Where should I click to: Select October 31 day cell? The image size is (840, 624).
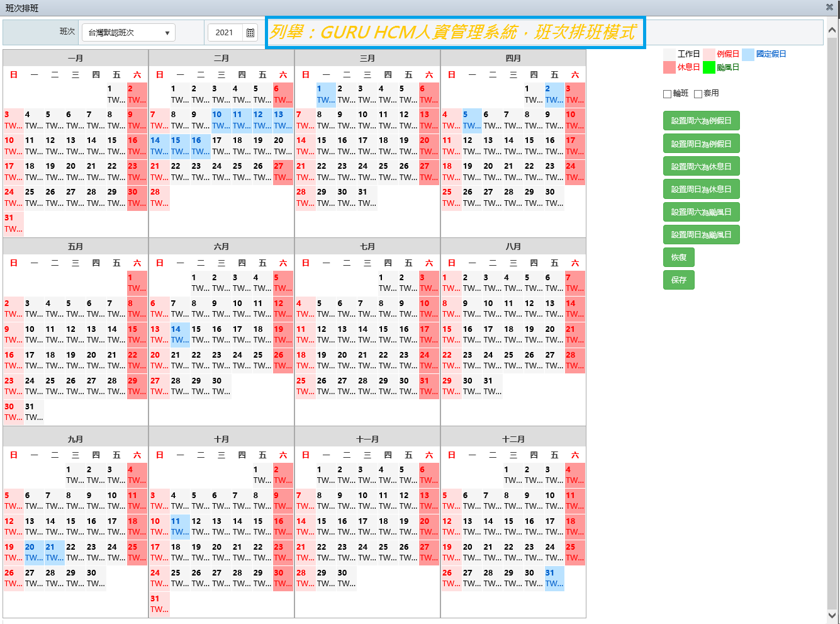tap(159, 604)
